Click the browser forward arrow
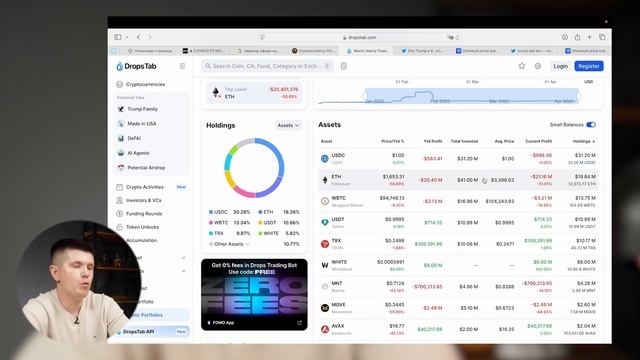 (150, 37)
